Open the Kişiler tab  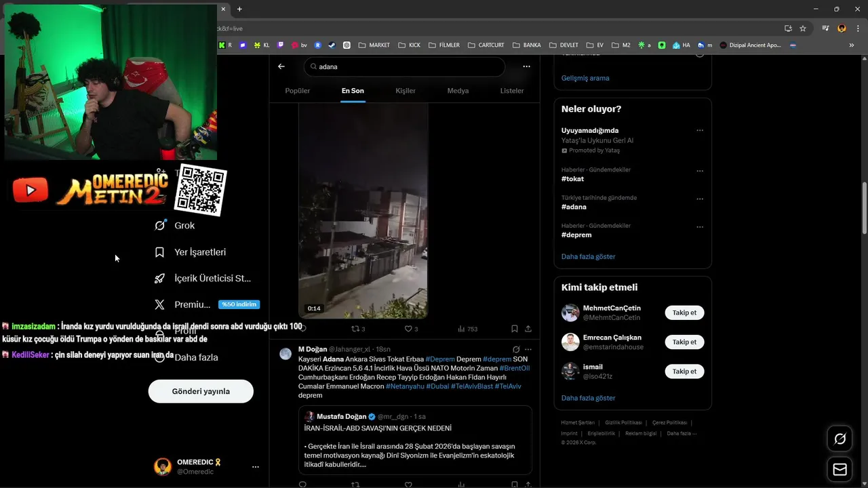pos(406,91)
